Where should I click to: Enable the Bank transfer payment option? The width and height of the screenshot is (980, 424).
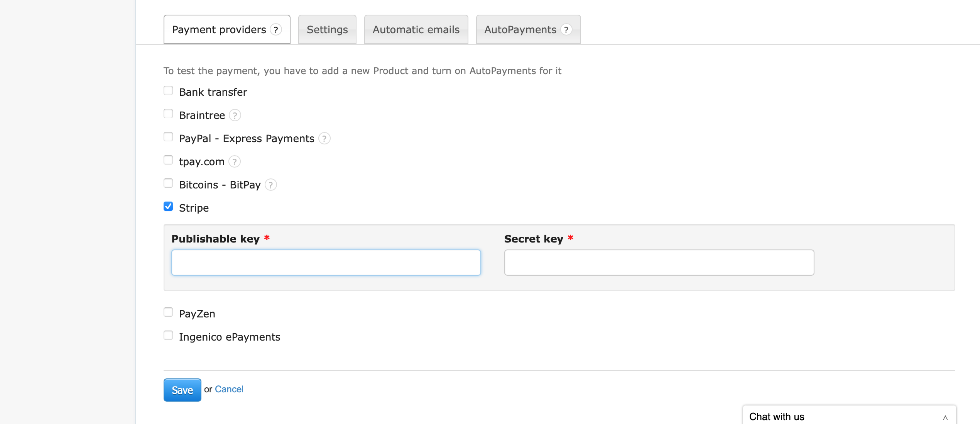[x=168, y=90]
